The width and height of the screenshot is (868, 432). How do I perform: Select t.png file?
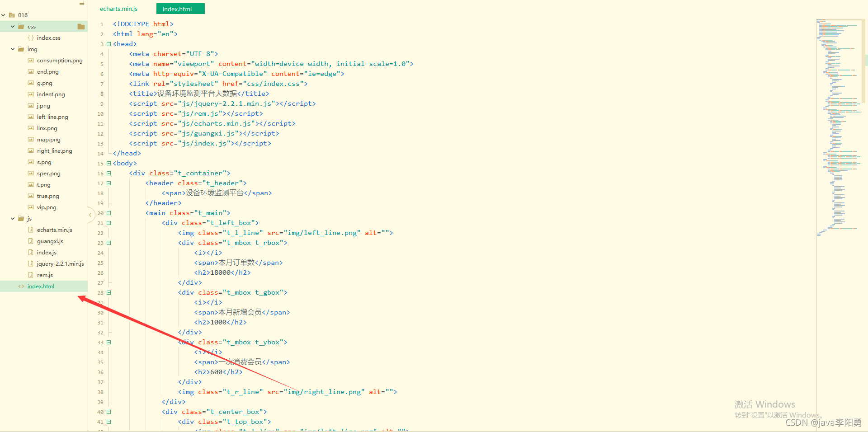43,185
